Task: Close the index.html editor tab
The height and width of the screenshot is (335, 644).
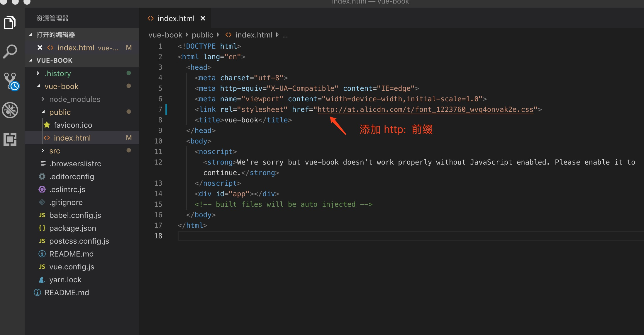Action: [203, 18]
